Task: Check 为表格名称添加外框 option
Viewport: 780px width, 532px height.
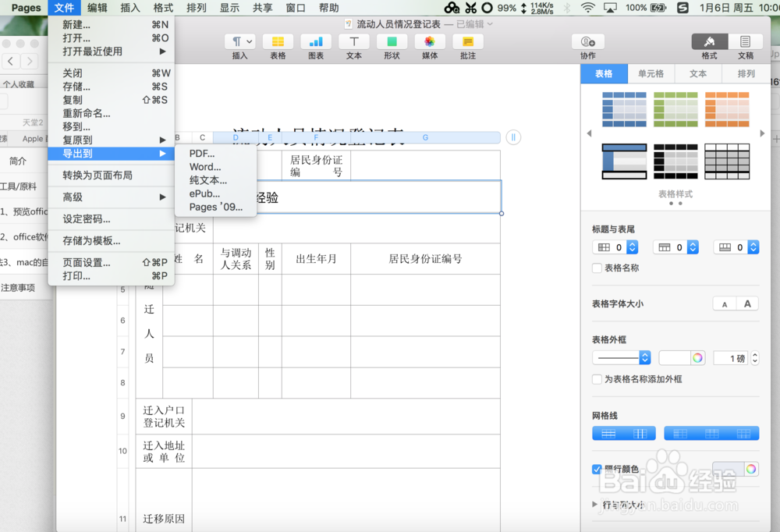Action: pos(597,378)
